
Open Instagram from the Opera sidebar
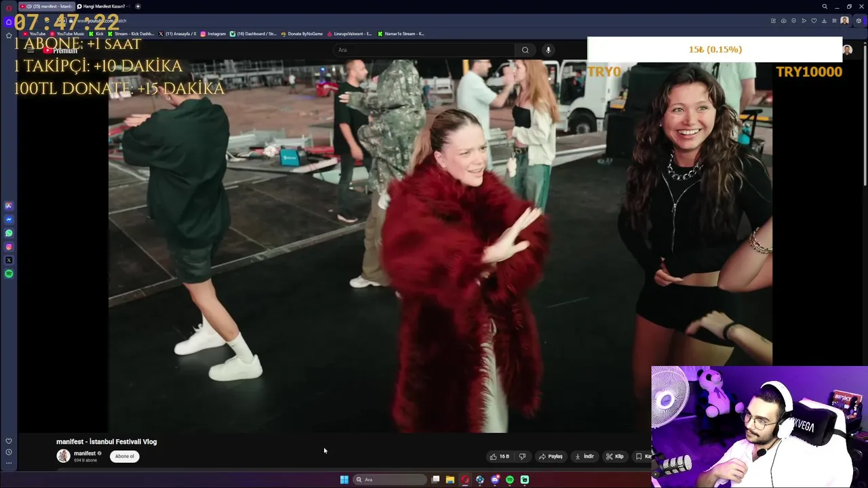9,247
